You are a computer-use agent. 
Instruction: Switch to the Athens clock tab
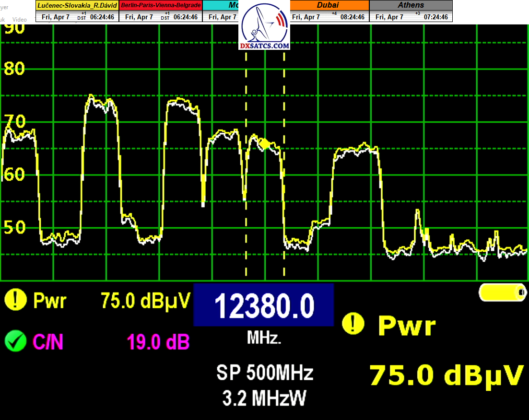click(x=411, y=5)
